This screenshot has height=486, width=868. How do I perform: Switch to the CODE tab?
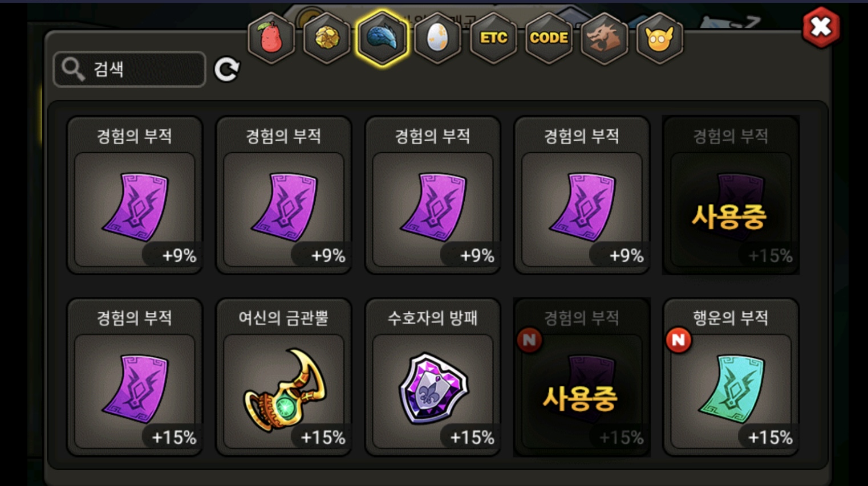coord(549,38)
